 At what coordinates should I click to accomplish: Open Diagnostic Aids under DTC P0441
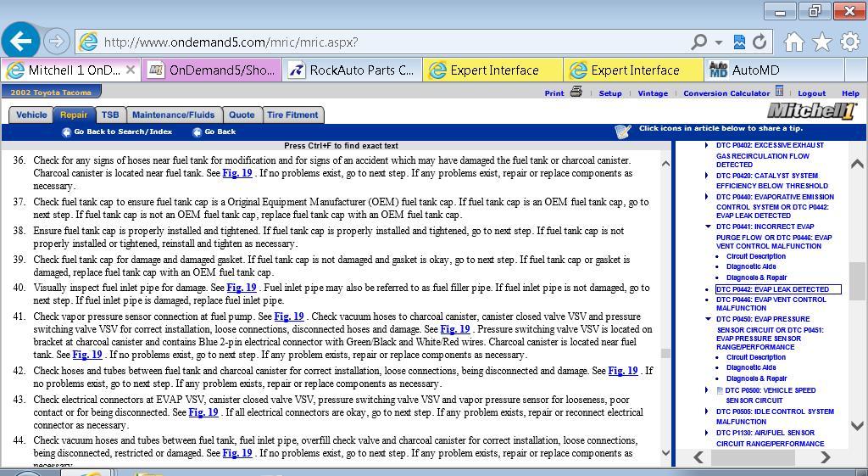pyautogui.click(x=751, y=266)
